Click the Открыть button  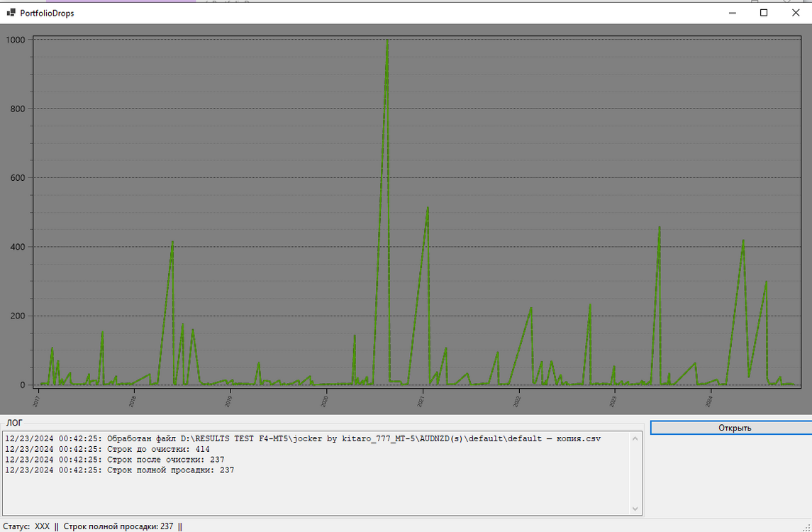pos(734,428)
